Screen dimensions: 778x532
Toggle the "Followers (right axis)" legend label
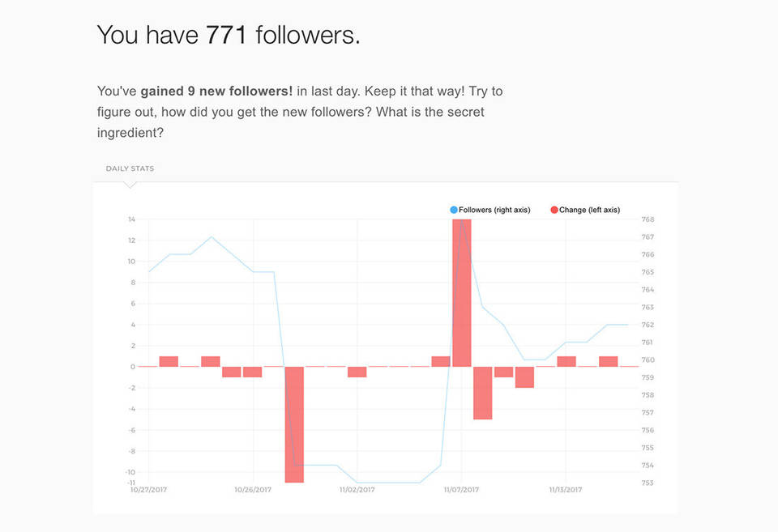[x=494, y=210]
